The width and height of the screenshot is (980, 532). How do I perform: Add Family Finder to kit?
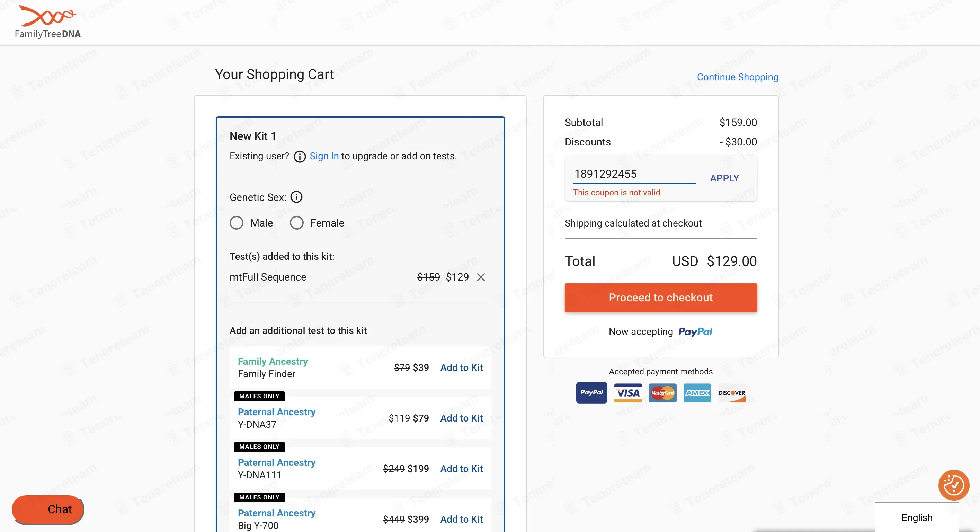(461, 367)
